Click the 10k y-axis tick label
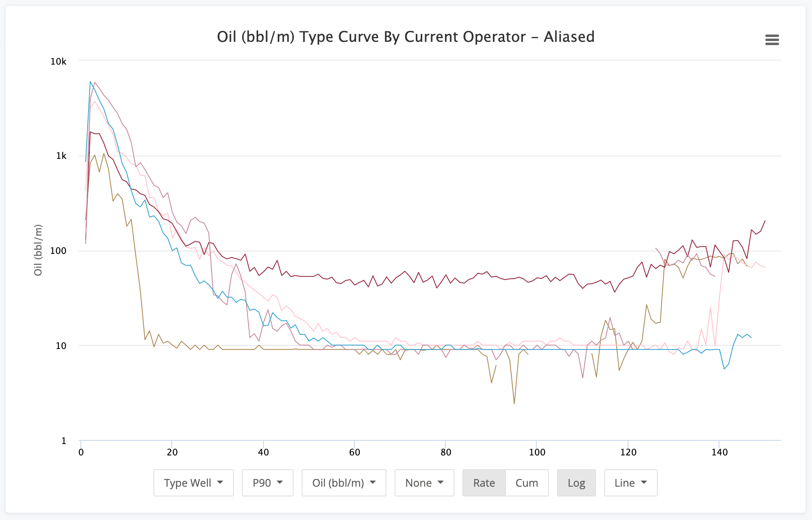 coord(58,61)
